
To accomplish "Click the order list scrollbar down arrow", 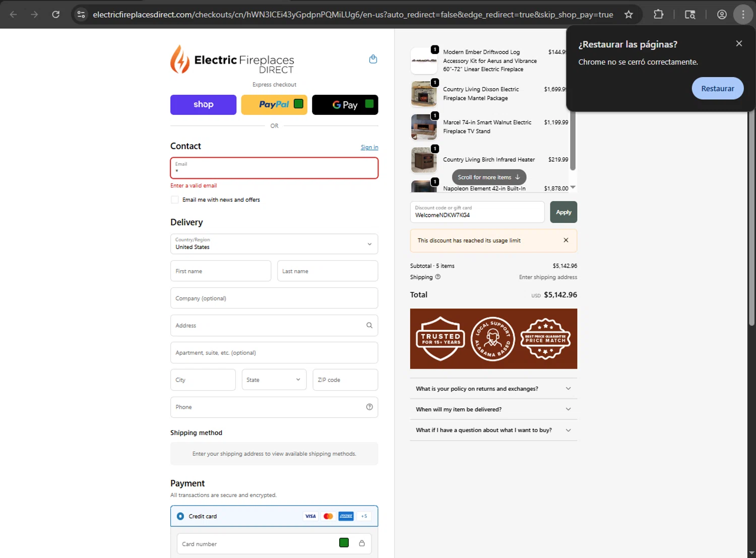I will 573,188.
